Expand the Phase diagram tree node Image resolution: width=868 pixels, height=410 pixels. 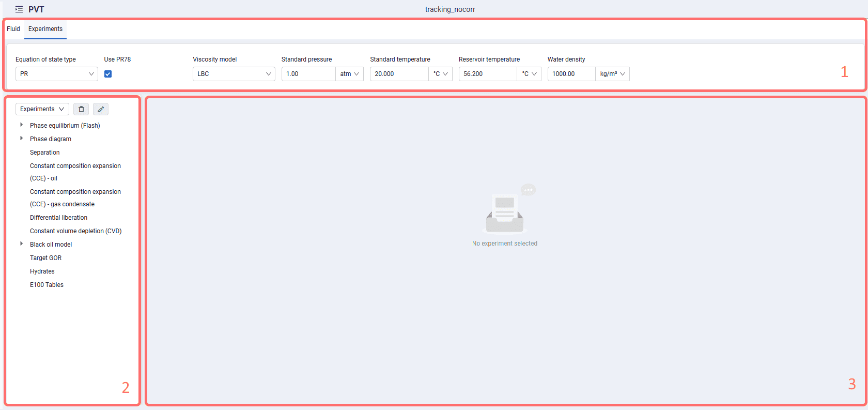tap(21, 139)
